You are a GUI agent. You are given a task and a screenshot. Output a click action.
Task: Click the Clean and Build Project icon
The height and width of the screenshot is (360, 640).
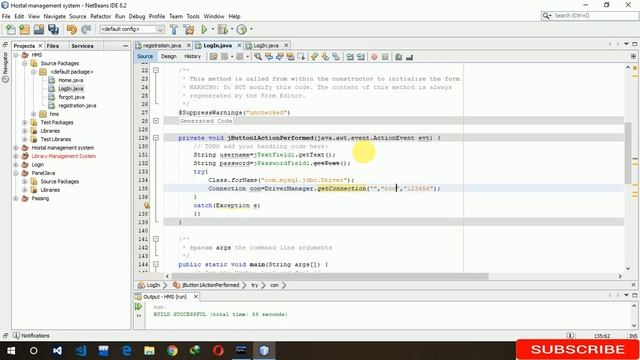coord(189,29)
